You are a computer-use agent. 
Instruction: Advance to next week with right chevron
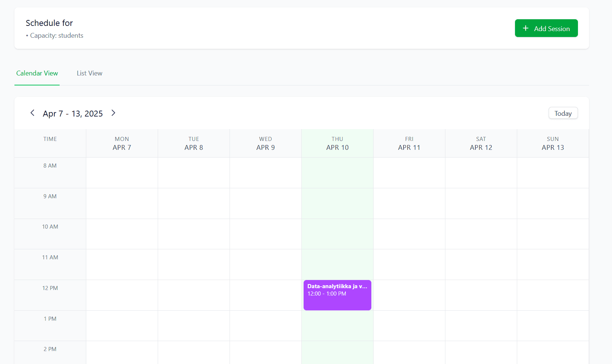(x=113, y=113)
